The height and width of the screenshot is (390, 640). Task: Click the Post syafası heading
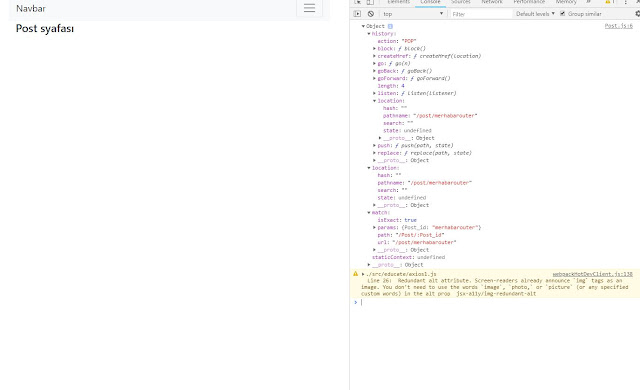tap(45, 29)
